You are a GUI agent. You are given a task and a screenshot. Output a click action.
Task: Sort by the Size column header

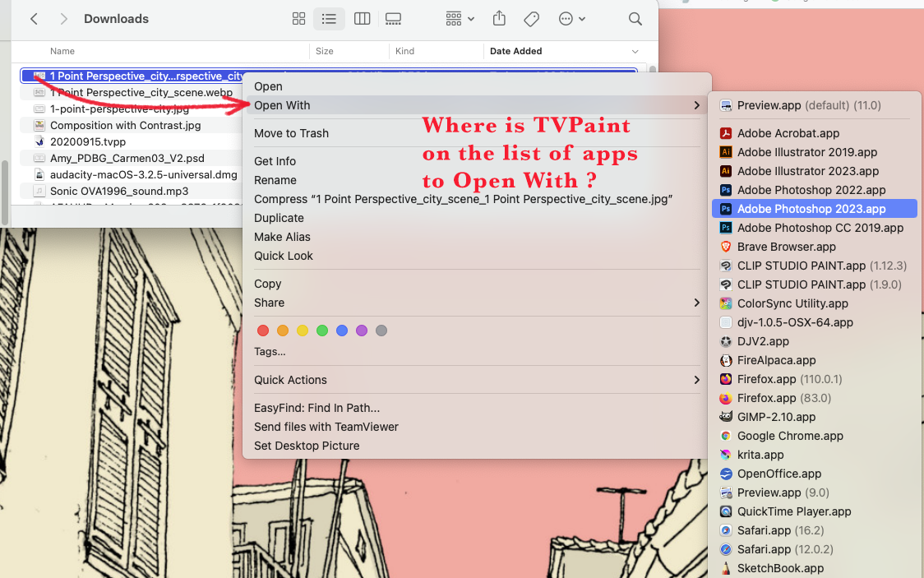(x=324, y=51)
